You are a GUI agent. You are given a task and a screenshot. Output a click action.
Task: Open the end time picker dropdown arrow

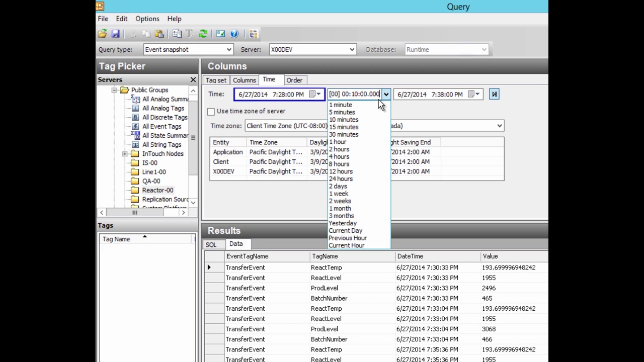[477, 94]
